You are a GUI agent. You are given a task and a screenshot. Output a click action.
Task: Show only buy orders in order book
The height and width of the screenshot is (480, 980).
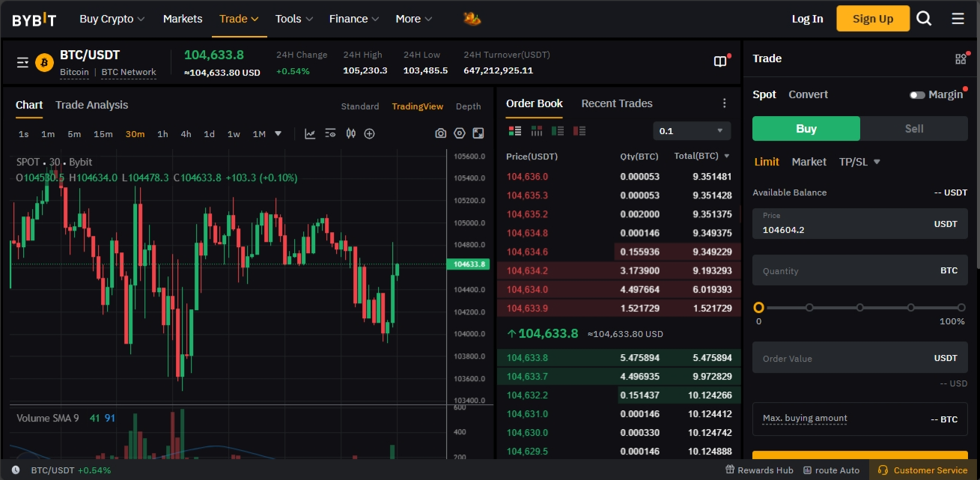[557, 131]
